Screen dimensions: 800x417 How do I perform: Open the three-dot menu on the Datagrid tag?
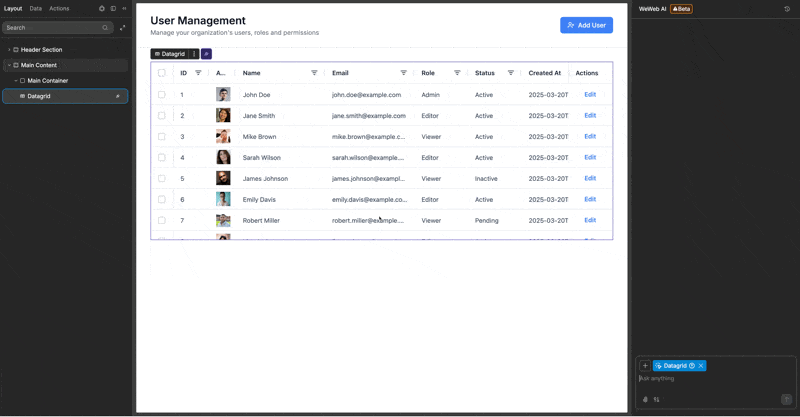click(194, 54)
